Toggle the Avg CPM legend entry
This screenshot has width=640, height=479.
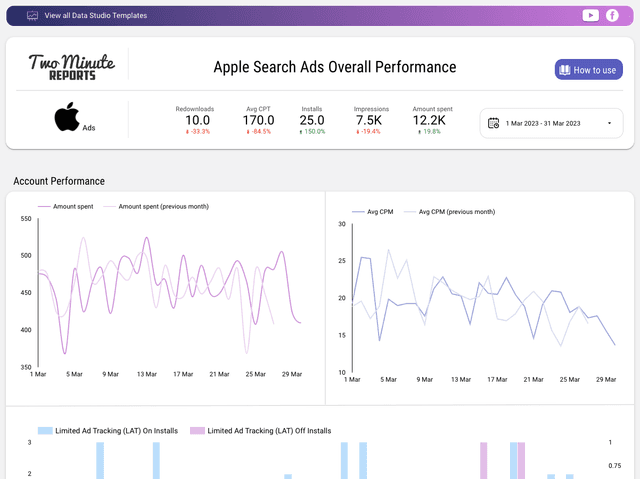coord(373,212)
